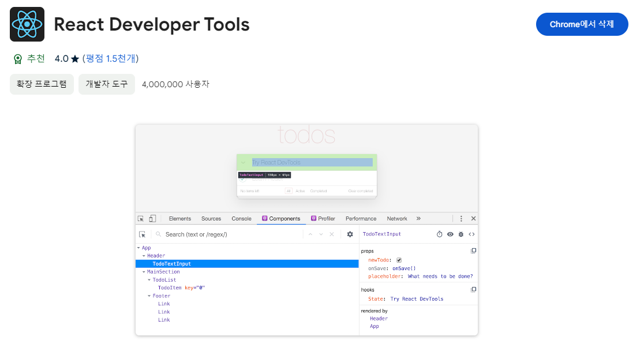
Task: Click the suspend component stopwatch icon
Action: pos(440,234)
